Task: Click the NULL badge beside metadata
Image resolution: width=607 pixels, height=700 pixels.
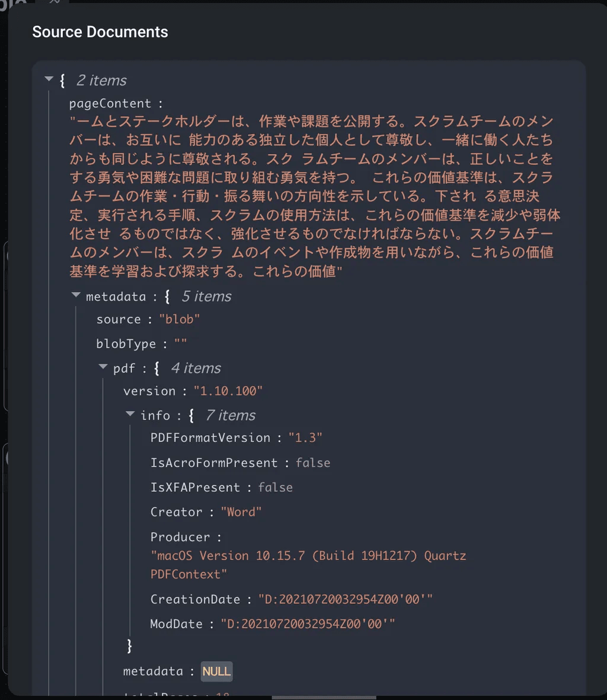Action: tap(216, 671)
